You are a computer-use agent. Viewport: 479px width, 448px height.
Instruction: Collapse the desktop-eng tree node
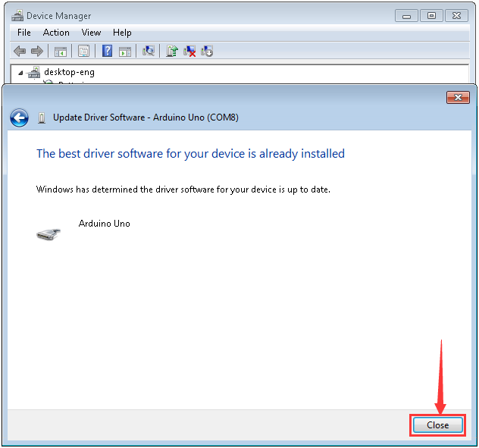tap(20, 73)
